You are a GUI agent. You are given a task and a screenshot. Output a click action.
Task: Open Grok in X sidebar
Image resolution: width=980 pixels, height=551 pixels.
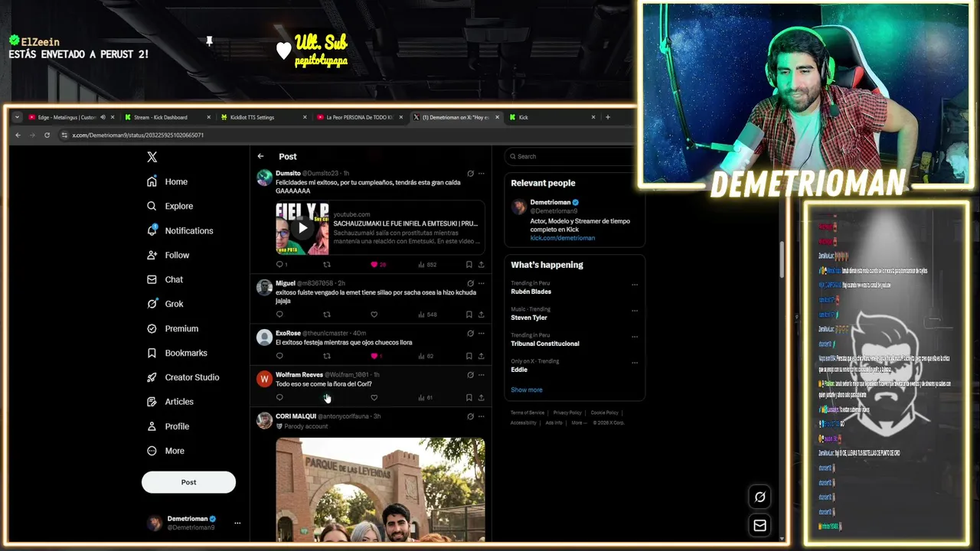[x=165, y=304]
